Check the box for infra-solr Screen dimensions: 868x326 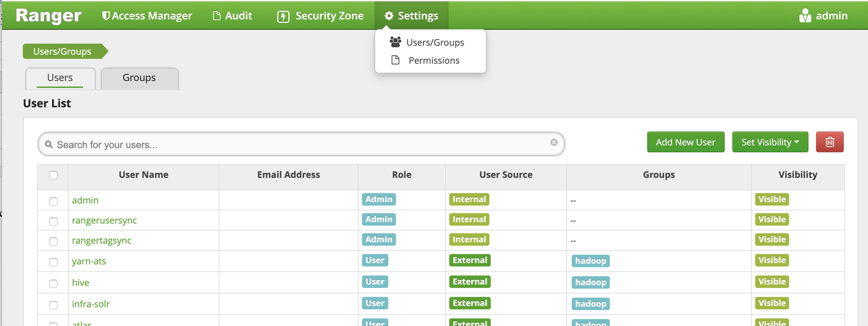pos(53,305)
